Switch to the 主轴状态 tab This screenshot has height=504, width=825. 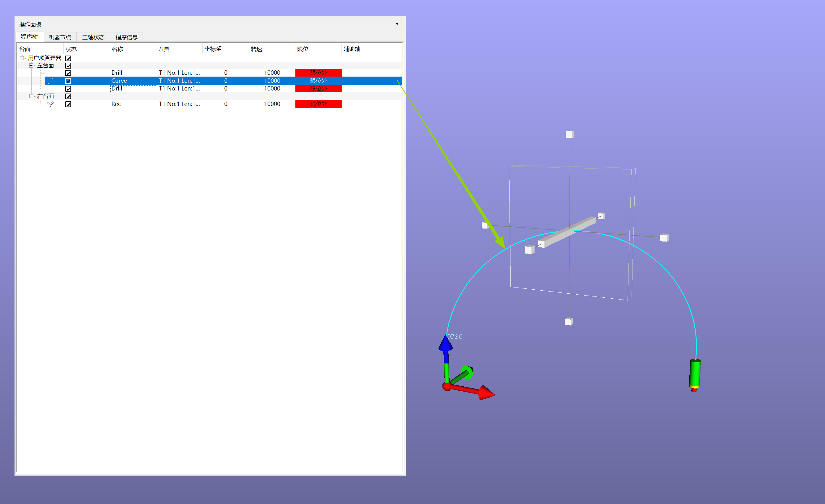pos(93,37)
